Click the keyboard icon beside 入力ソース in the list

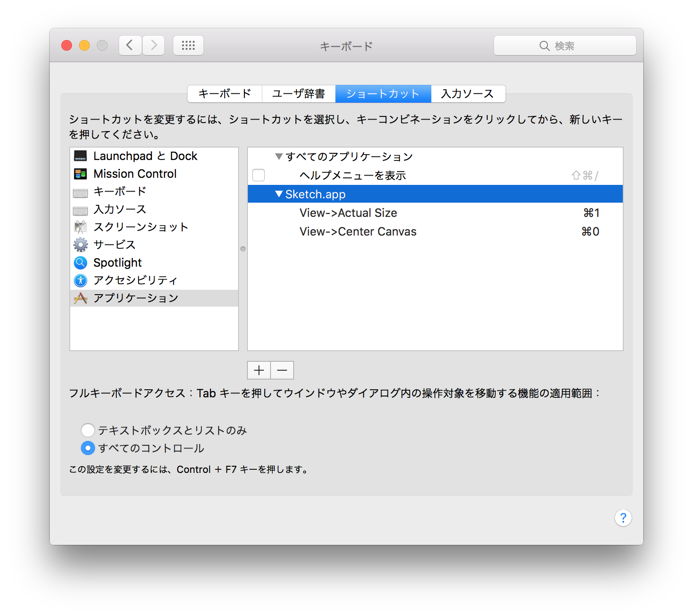(80, 211)
